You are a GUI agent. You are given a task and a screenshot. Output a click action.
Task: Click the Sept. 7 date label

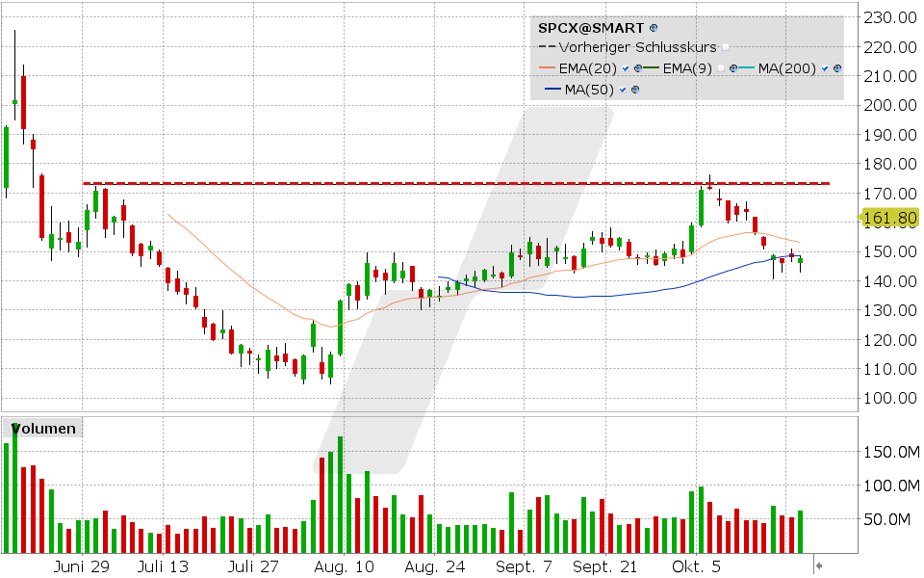(524, 566)
